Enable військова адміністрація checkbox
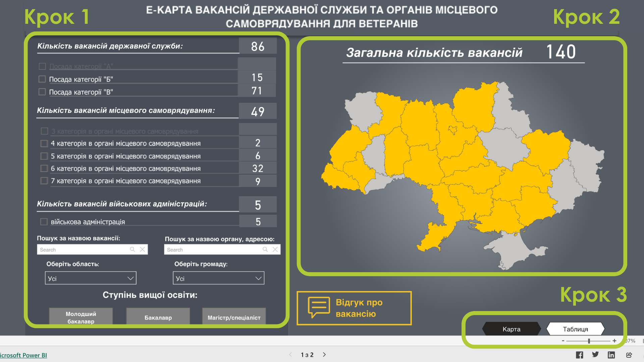This screenshot has width=644, height=362. (44, 222)
